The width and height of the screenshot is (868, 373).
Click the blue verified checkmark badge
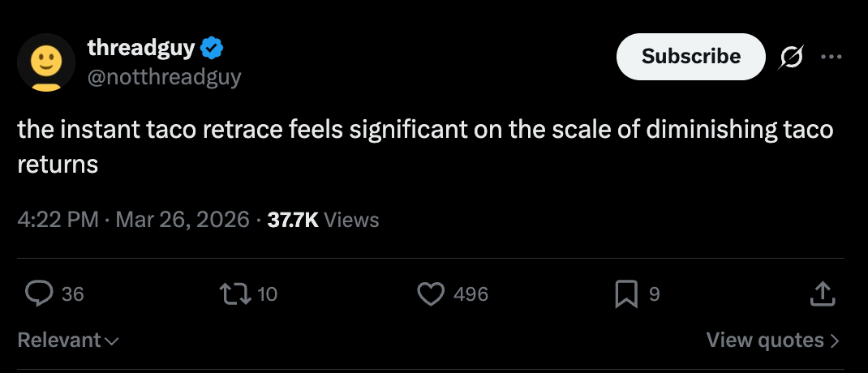(x=212, y=48)
